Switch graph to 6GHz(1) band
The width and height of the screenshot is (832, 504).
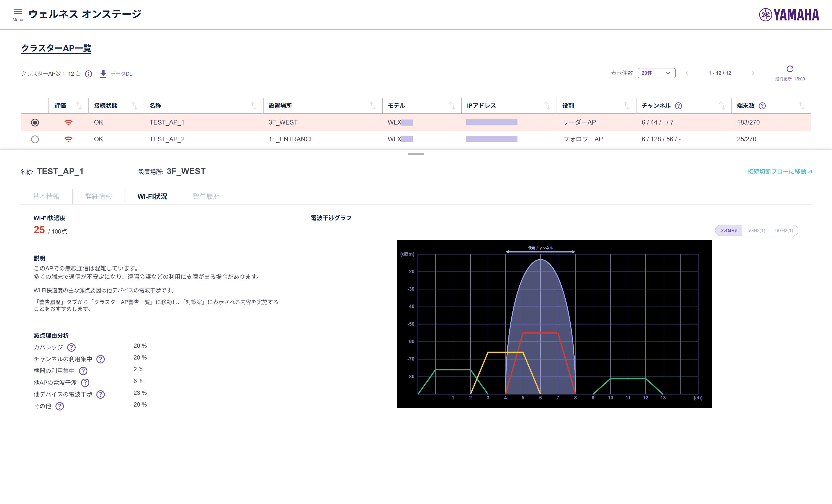tap(784, 230)
